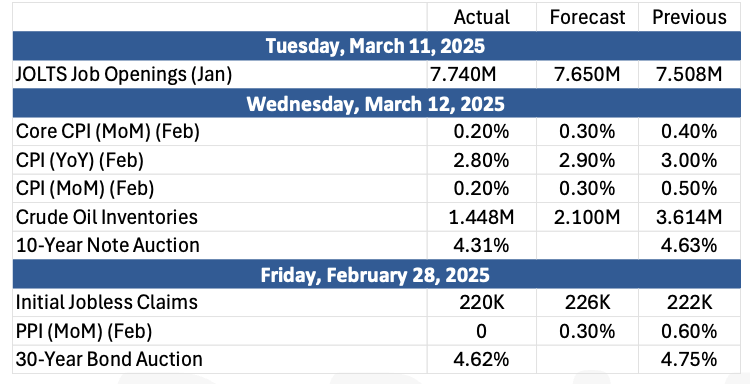Select the 10-Year Note Auction label
This screenshot has width=750, height=384.
click(107, 246)
